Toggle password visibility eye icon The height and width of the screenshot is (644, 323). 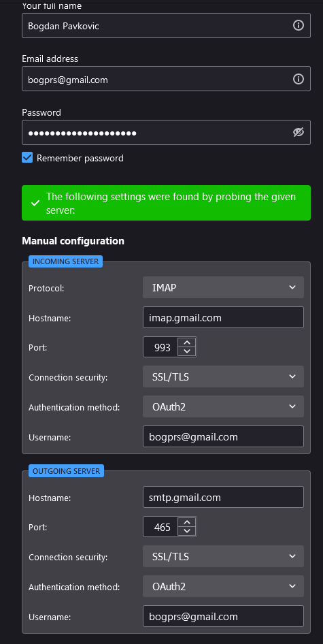pos(299,132)
